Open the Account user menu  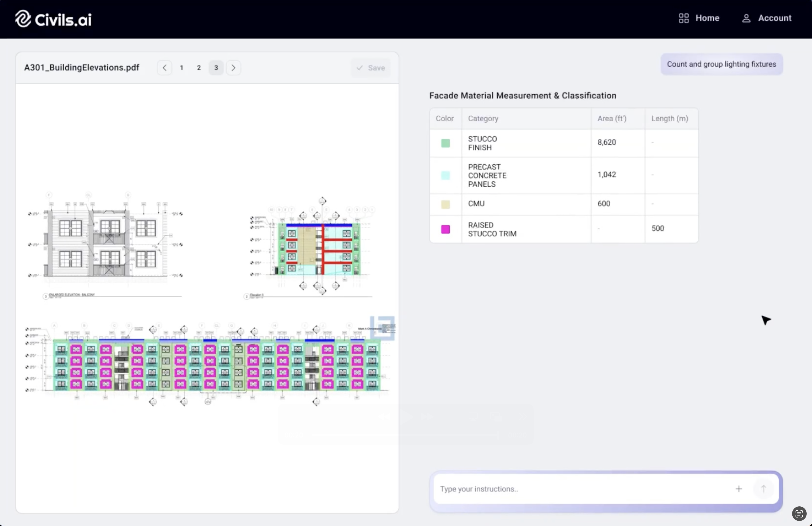[766, 18]
